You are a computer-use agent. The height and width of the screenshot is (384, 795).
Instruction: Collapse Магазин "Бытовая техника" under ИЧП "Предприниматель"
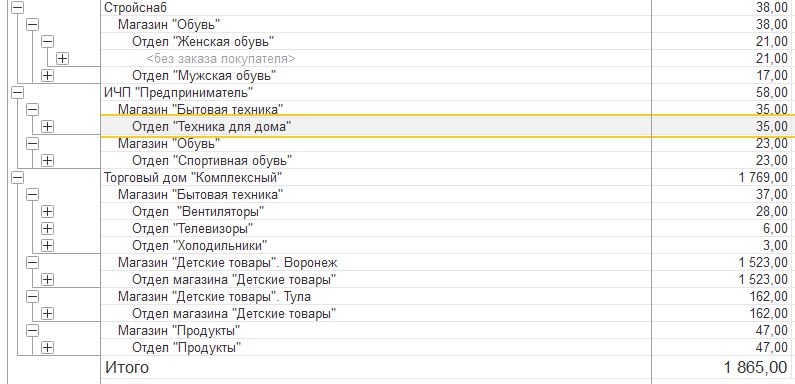(x=32, y=109)
